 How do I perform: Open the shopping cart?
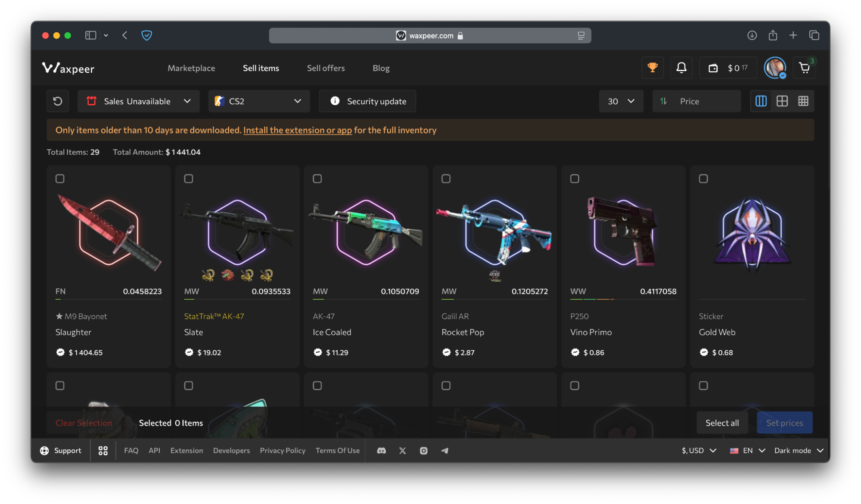click(804, 68)
